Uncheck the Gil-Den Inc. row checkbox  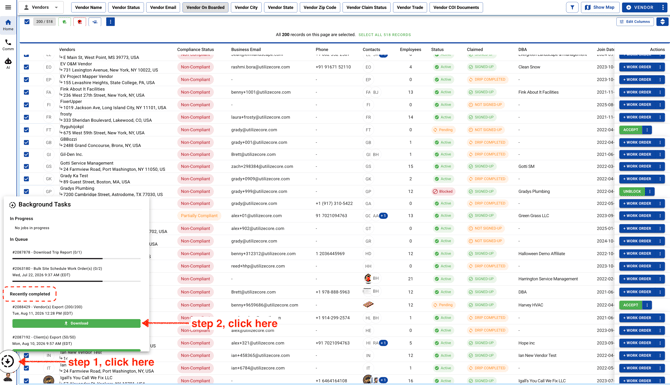pos(26,154)
